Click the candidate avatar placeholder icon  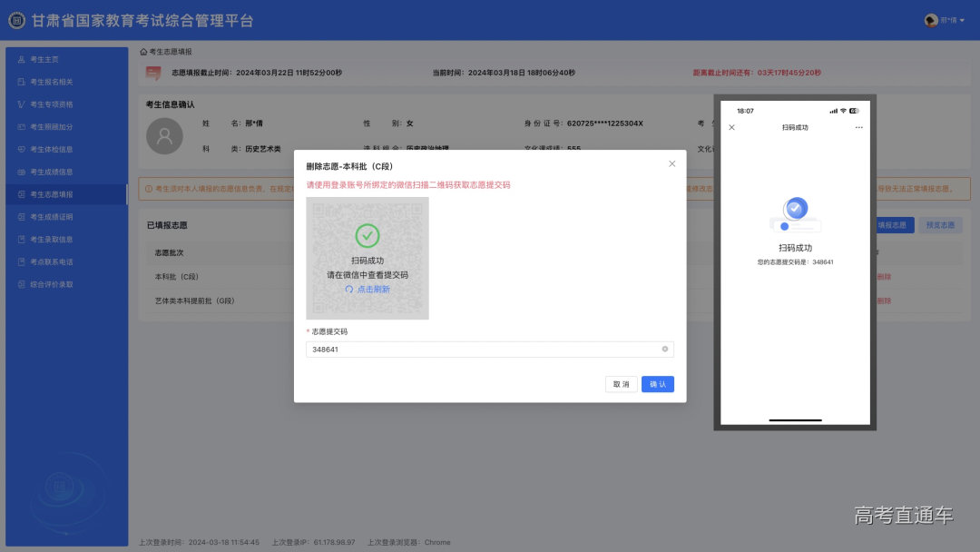coord(164,136)
